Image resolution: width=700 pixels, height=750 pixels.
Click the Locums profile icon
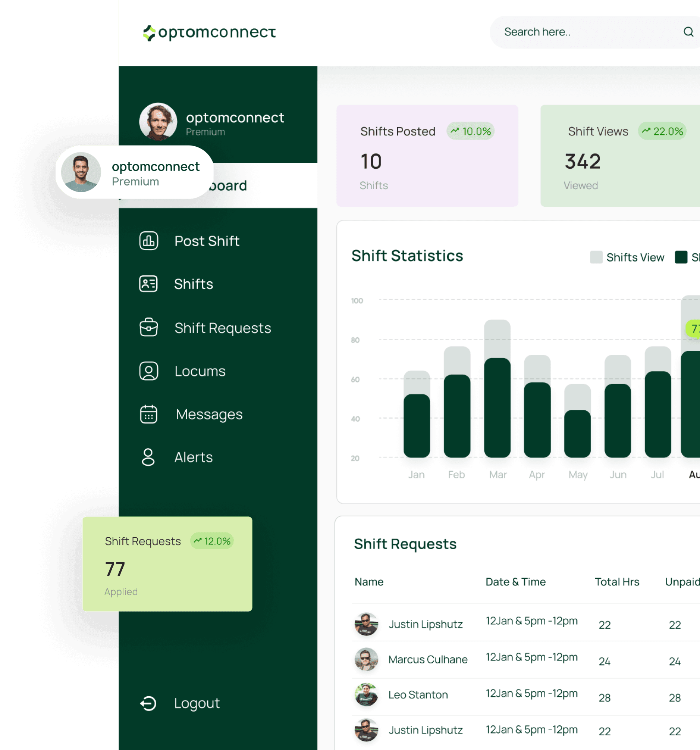148,371
